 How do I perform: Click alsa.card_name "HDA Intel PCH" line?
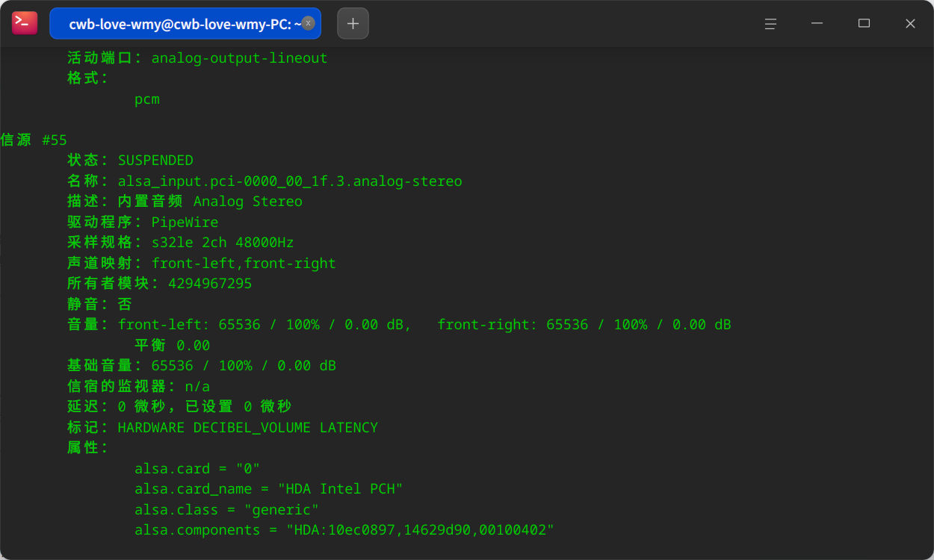[269, 489]
